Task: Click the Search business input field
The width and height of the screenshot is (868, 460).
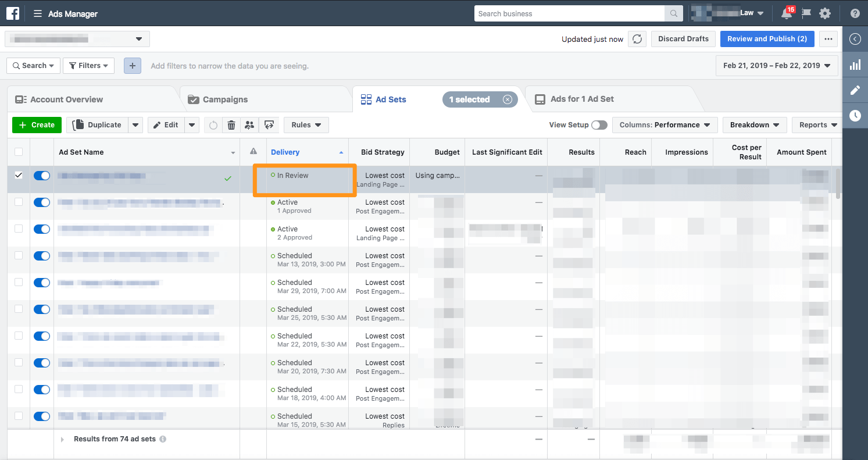Action: click(570, 13)
